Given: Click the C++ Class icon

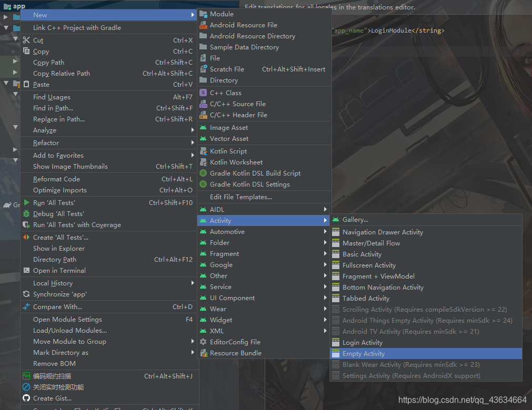Looking at the screenshot, I should point(203,93).
